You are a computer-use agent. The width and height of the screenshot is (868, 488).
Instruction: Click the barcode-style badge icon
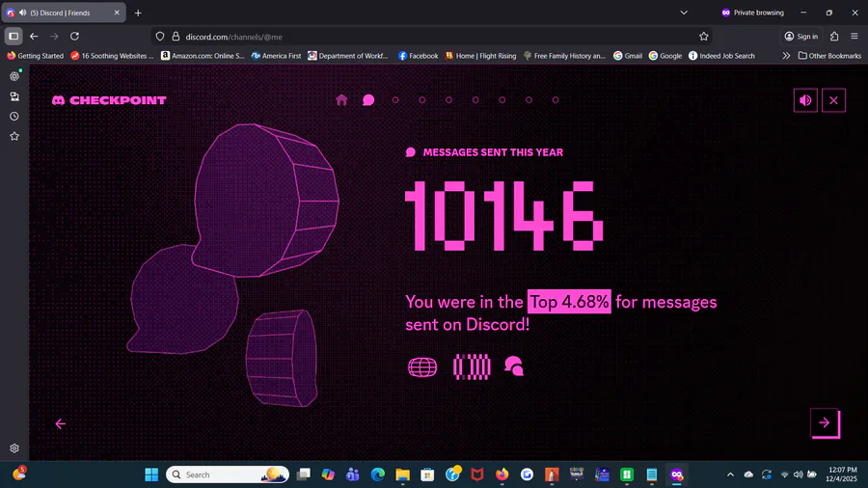(472, 366)
